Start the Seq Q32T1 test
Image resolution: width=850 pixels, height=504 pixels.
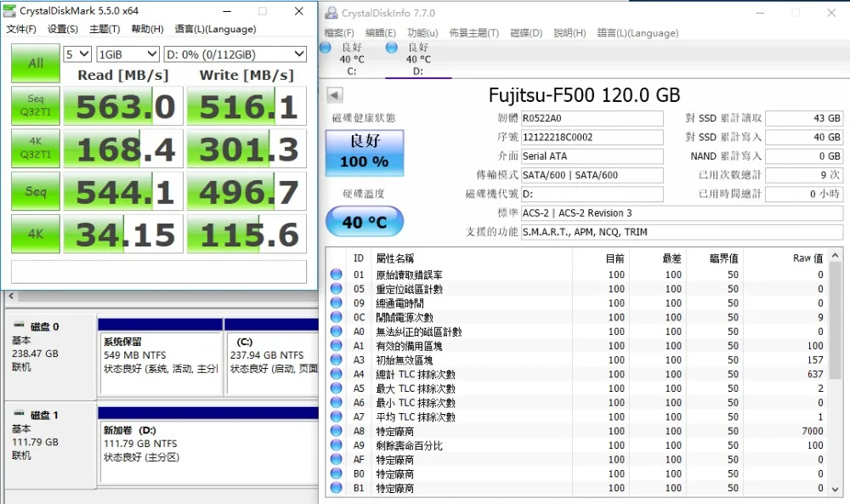click(36, 105)
